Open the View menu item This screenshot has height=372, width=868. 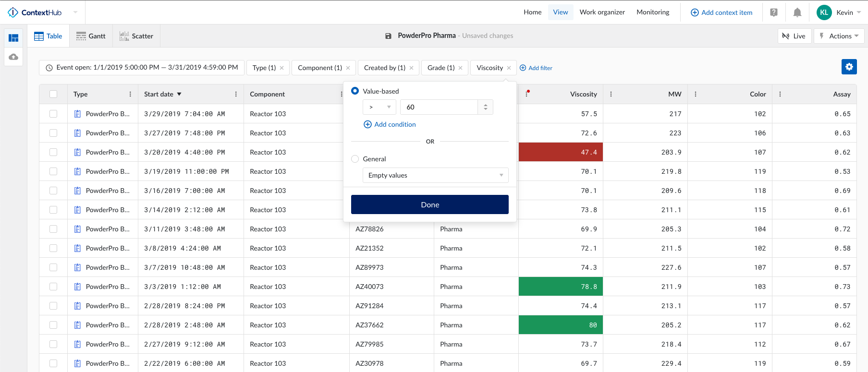tap(561, 12)
